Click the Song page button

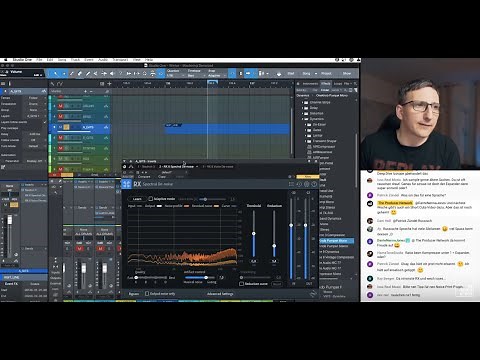click(x=306, y=73)
